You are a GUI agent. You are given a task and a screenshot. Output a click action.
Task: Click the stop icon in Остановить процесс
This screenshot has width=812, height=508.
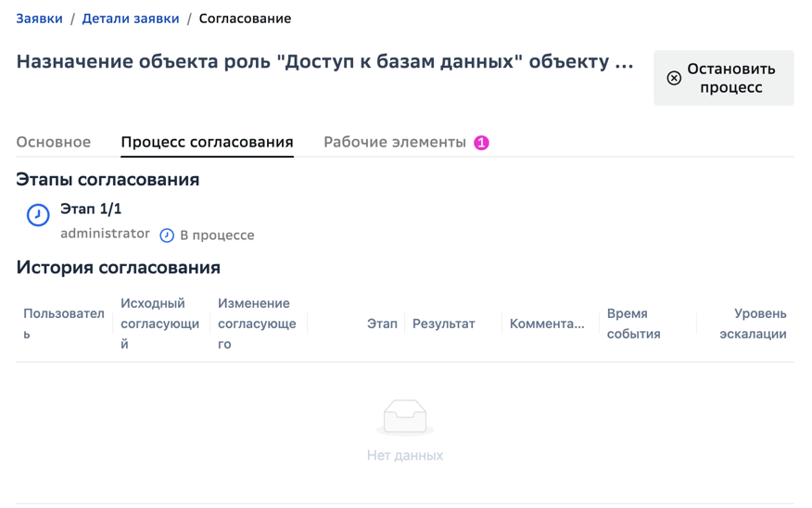coord(674,78)
